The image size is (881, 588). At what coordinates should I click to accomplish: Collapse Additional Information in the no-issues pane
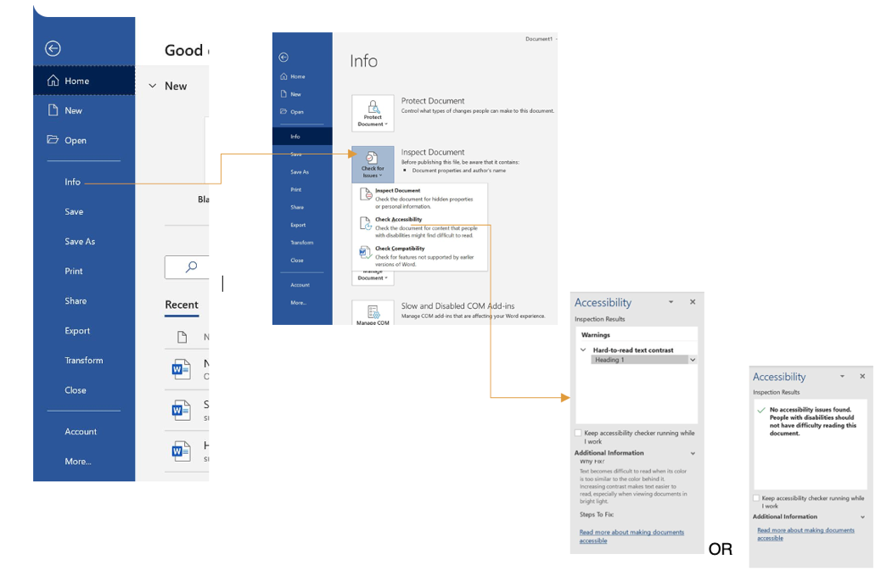pyautogui.click(x=862, y=517)
